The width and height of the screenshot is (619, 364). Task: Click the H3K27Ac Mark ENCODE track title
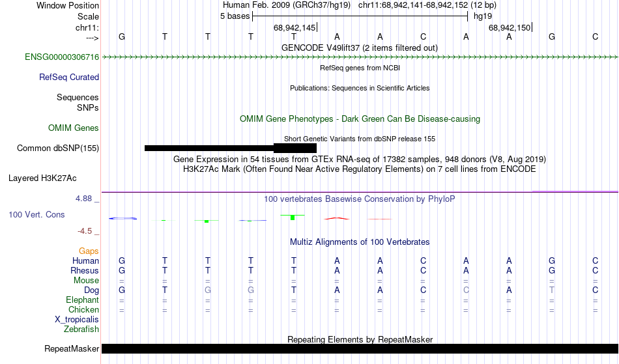[360, 169]
